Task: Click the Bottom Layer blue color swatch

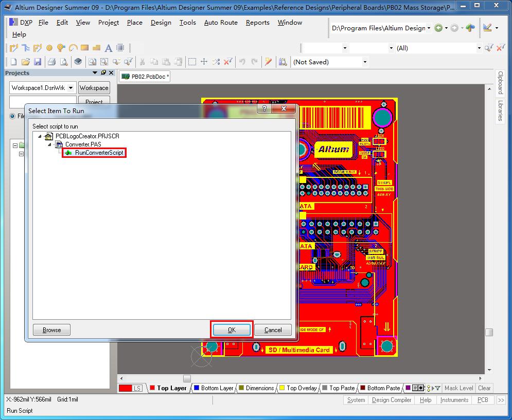Action: click(x=197, y=388)
